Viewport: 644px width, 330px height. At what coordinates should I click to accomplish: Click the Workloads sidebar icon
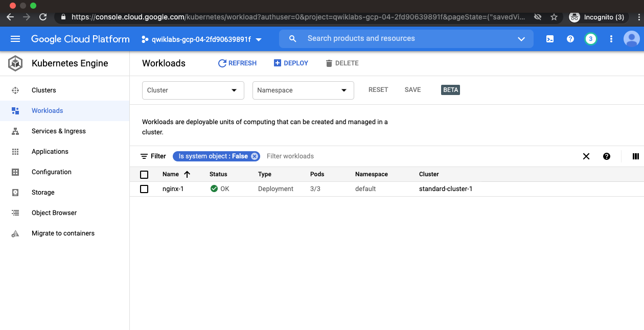click(15, 111)
